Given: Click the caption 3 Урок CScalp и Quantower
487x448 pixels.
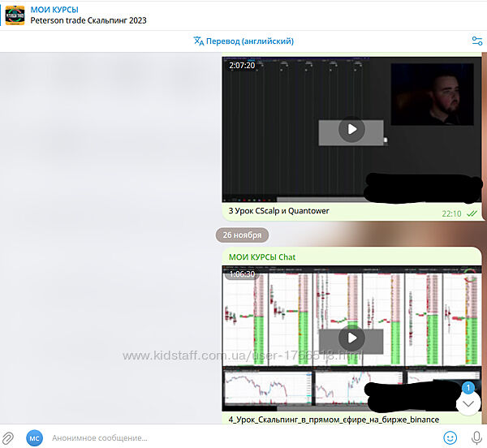Looking at the screenshot, I should click(279, 212).
